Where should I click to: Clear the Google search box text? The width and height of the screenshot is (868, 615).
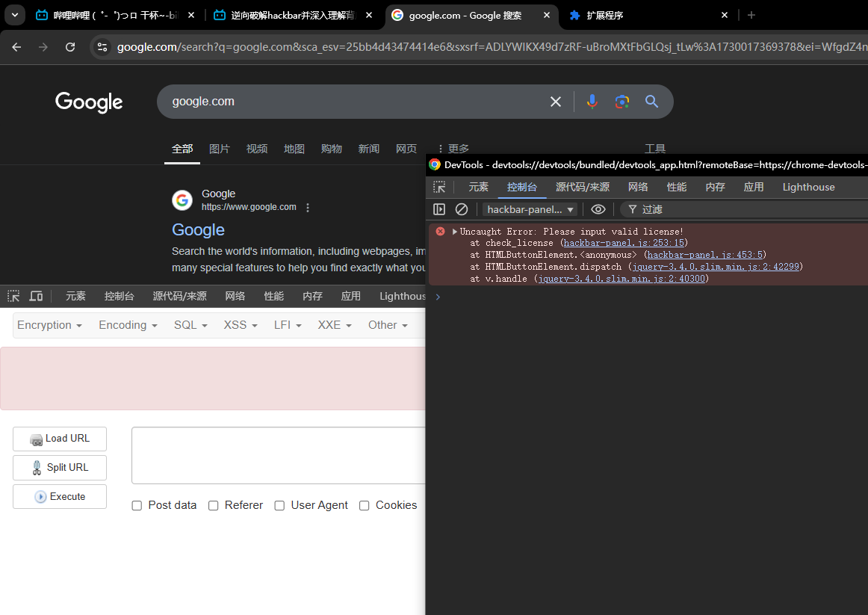click(x=556, y=102)
